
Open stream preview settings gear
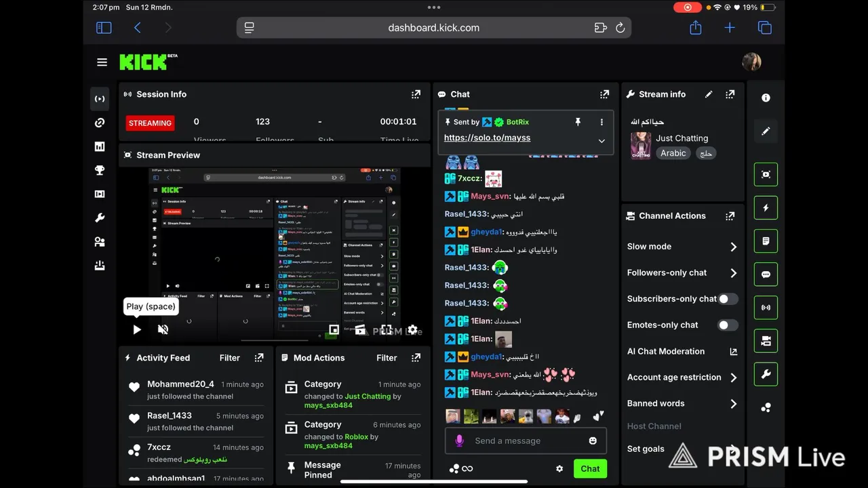pos(412,330)
